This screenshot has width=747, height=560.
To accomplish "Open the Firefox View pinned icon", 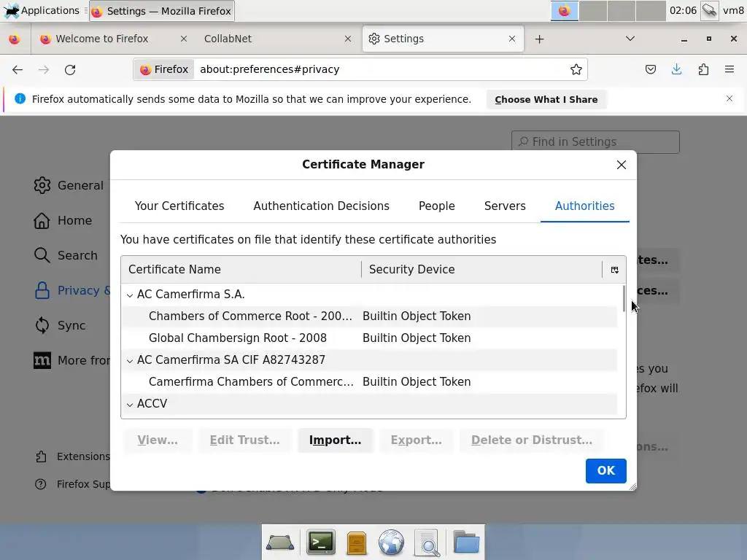I will [x=15, y=39].
